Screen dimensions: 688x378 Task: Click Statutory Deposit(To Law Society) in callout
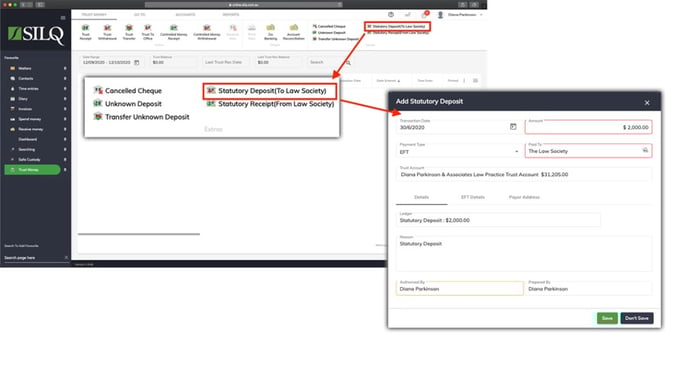(269, 91)
